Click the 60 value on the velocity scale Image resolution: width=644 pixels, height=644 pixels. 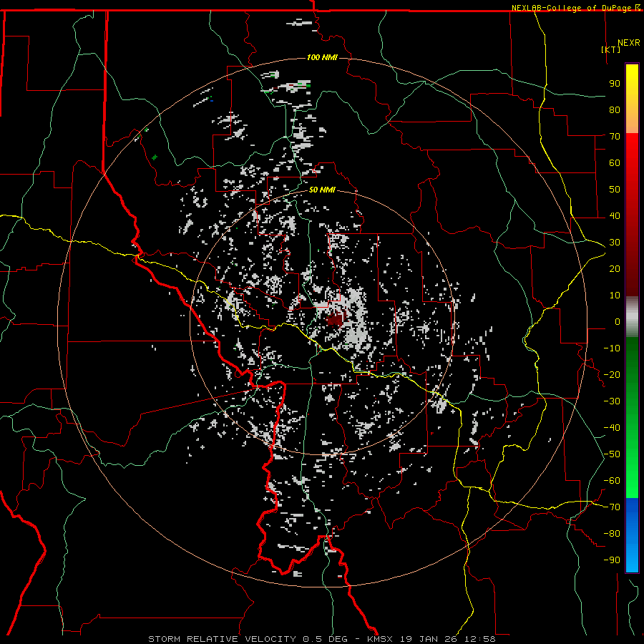(x=615, y=163)
